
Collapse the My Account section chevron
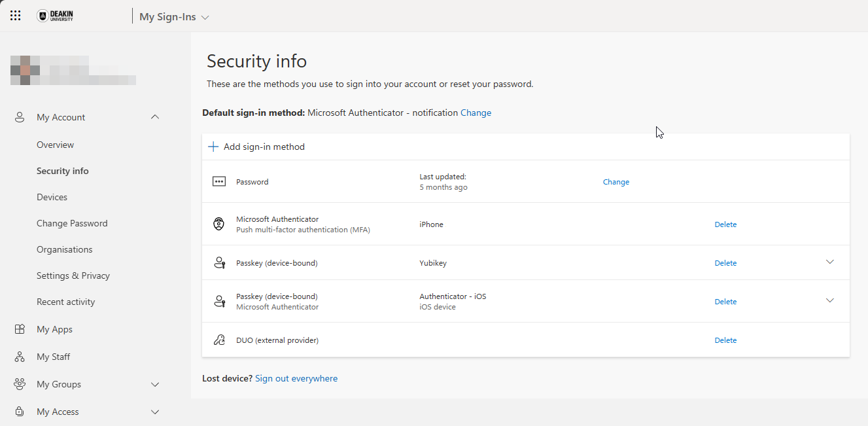[x=155, y=117]
